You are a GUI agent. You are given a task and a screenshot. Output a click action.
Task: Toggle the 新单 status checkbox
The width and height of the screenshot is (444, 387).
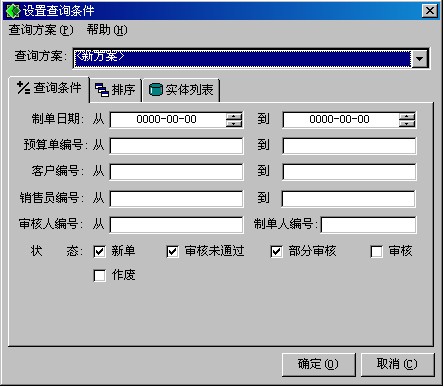[x=100, y=252]
